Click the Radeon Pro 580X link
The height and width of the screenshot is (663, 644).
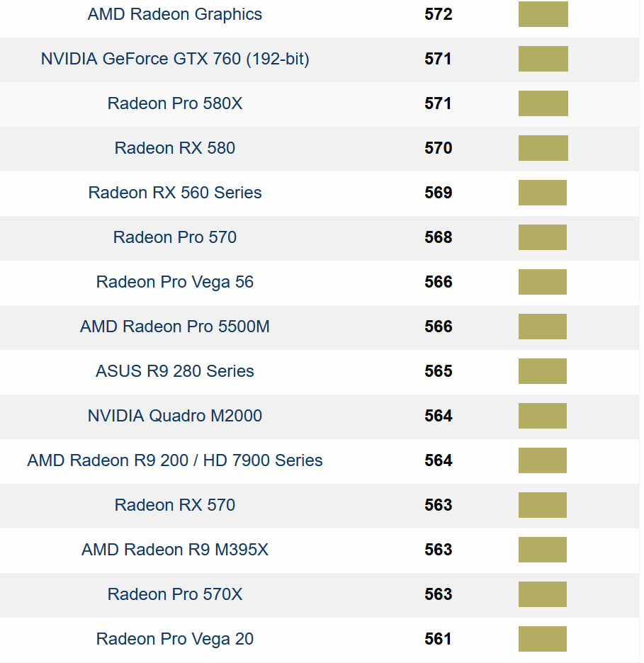174,103
